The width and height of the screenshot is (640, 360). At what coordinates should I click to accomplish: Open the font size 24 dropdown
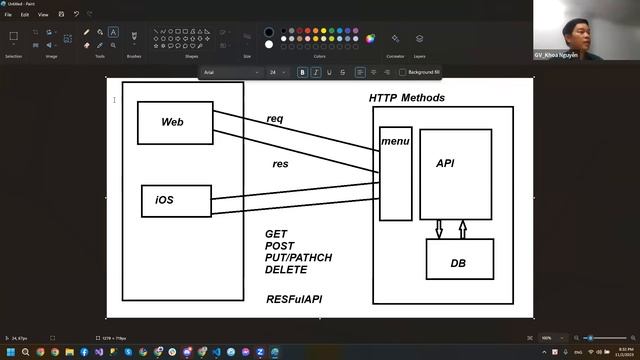(x=277, y=72)
